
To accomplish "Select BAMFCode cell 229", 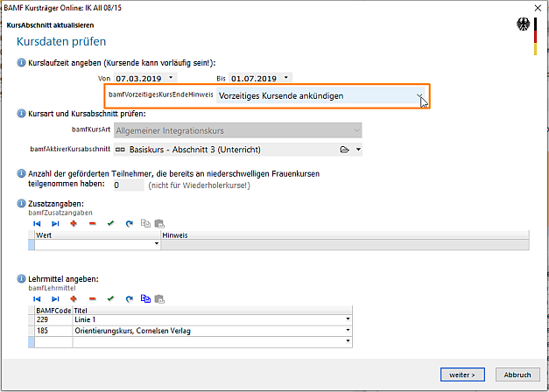I will [x=53, y=319].
